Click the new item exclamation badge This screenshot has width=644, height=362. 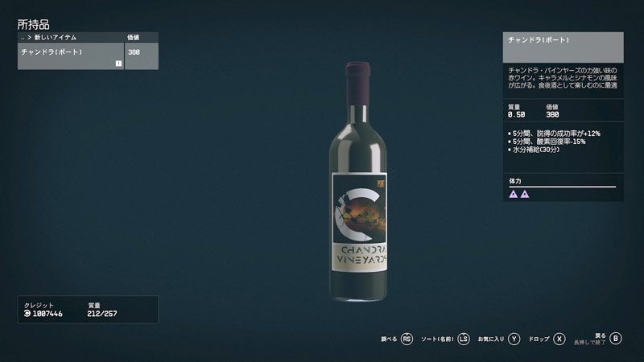tap(118, 64)
